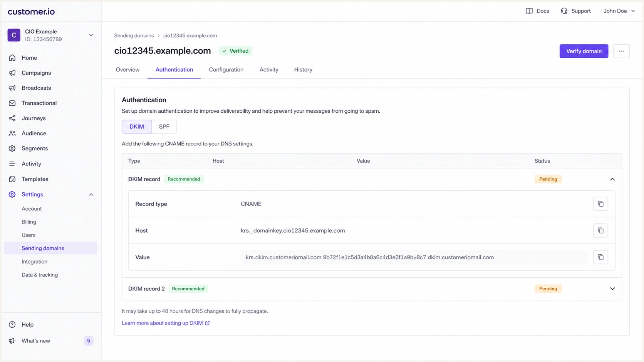Click the Transactional envelope icon
Image resolution: width=644 pixels, height=362 pixels.
pos(12,103)
